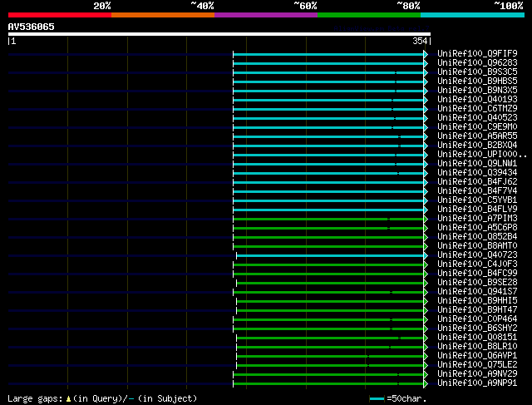Open the UniRef100_Q40193 hit label

pyautogui.click(x=477, y=100)
